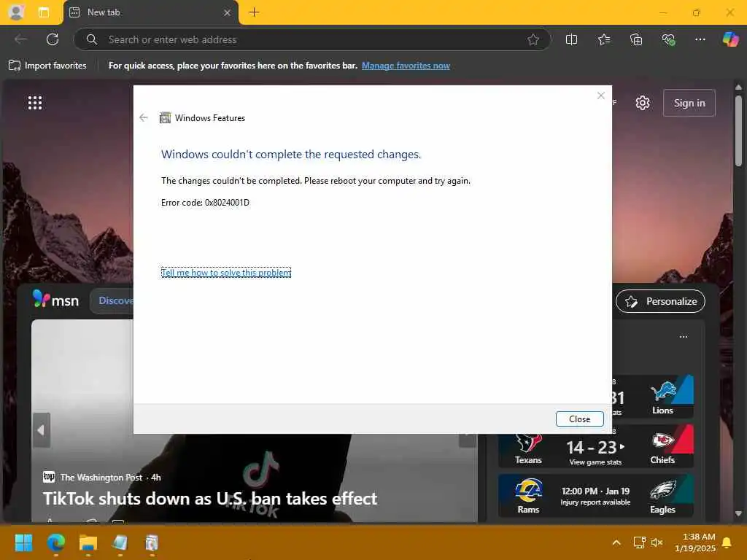Show hidden tray icons chevron

click(616, 542)
